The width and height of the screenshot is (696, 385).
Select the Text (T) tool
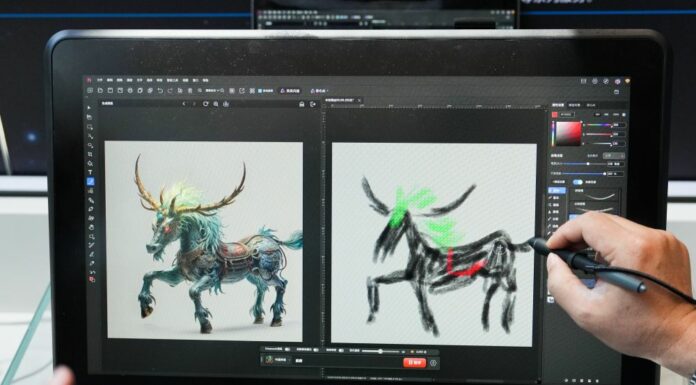[90, 172]
